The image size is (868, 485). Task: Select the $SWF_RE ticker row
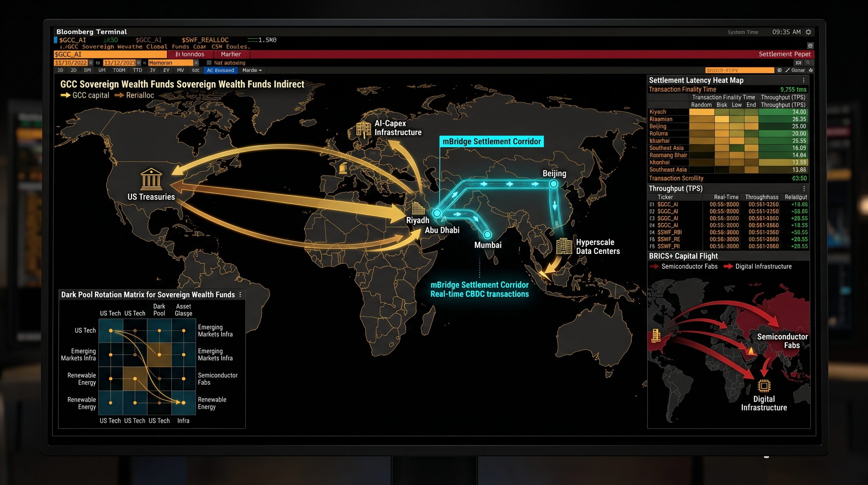(728, 239)
